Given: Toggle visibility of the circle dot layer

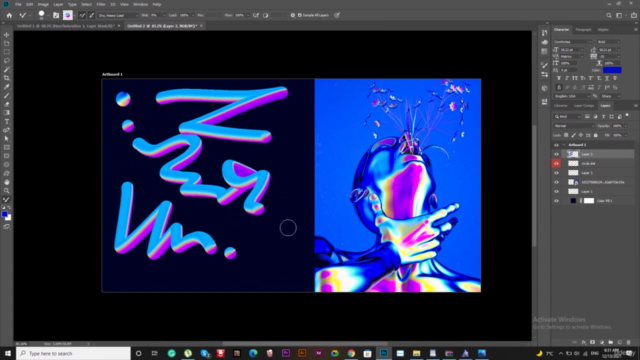Looking at the screenshot, I should 556,163.
